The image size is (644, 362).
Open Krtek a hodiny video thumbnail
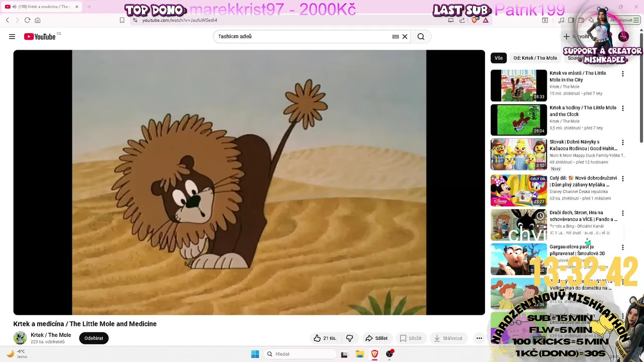pos(519,120)
